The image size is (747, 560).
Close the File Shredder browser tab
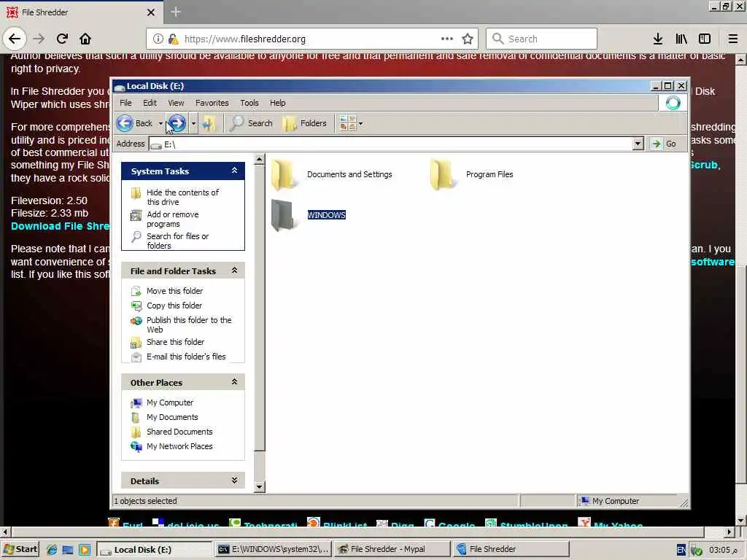coord(150,12)
